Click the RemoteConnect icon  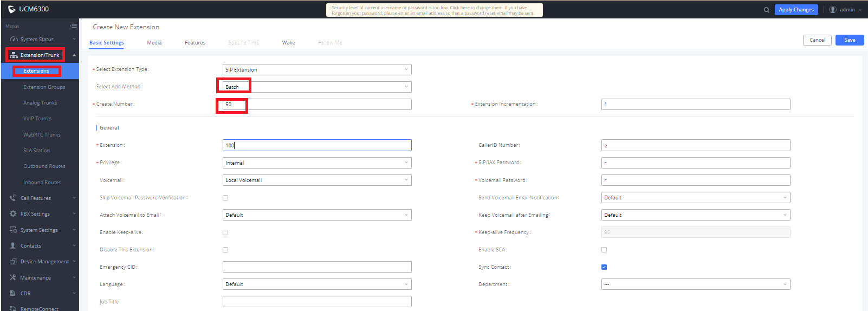point(13,308)
